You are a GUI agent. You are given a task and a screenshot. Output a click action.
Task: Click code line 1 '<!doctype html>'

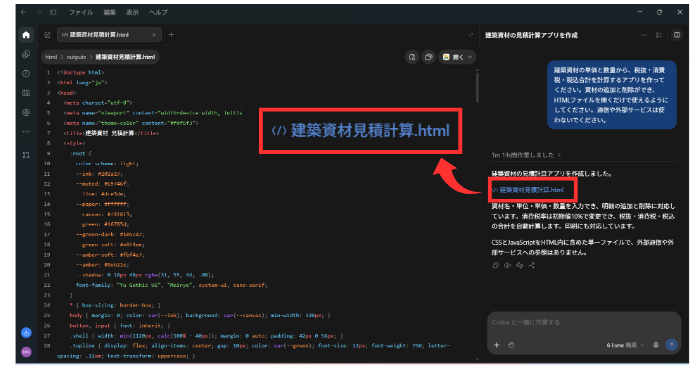[81, 72]
